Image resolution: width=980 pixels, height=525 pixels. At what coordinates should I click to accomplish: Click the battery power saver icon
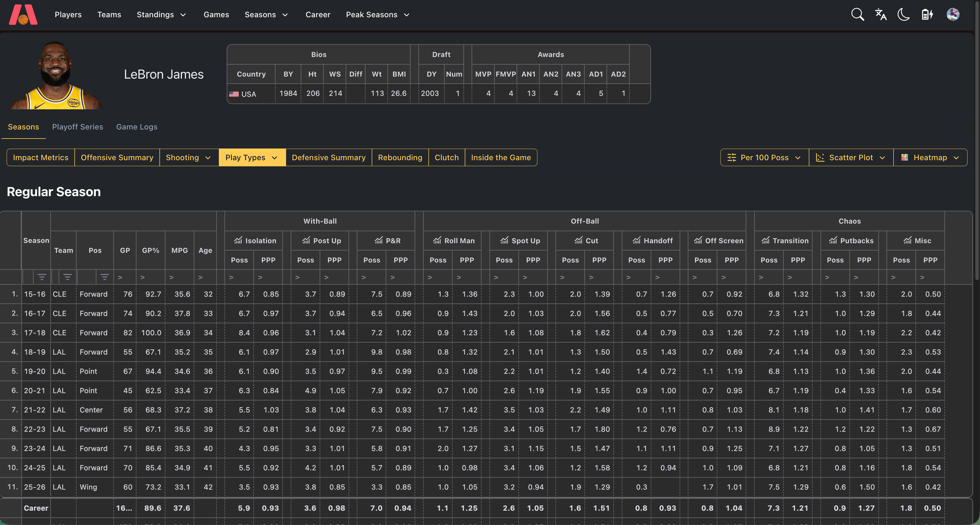[927, 14]
